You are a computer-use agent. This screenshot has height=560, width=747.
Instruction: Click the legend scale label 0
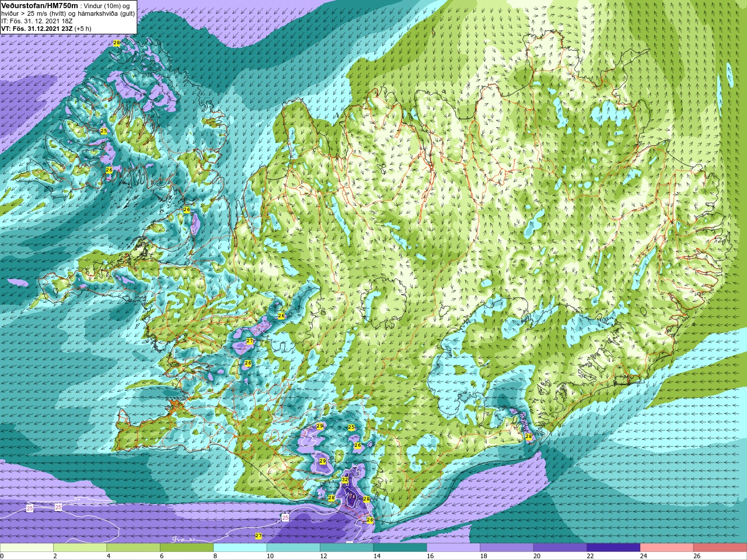tap(2, 556)
